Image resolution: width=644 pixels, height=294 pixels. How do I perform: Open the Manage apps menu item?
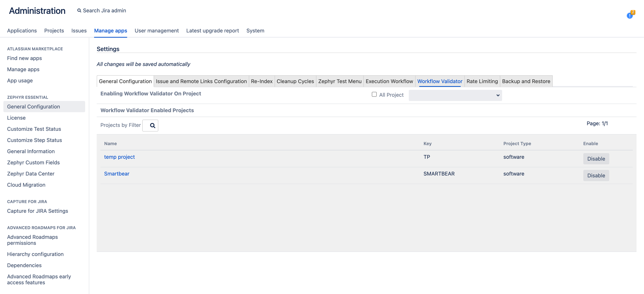(x=110, y=30)
